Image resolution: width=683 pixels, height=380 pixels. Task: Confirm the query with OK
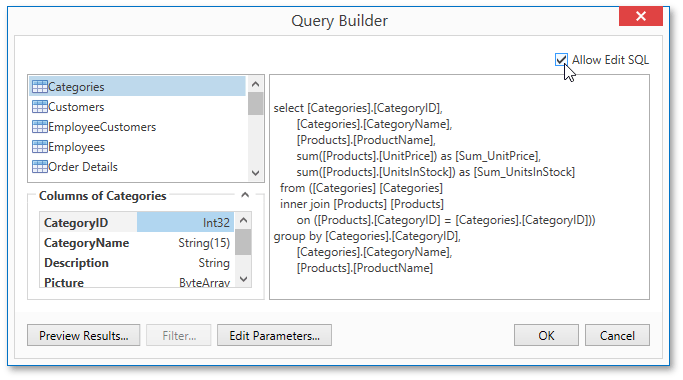546,336
